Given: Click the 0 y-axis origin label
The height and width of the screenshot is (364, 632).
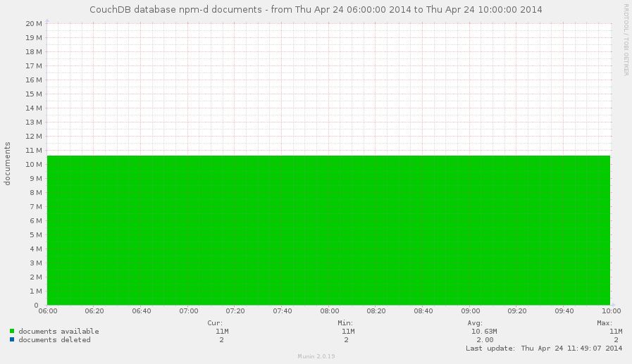Looking at the screenshot, I should 36,306.
